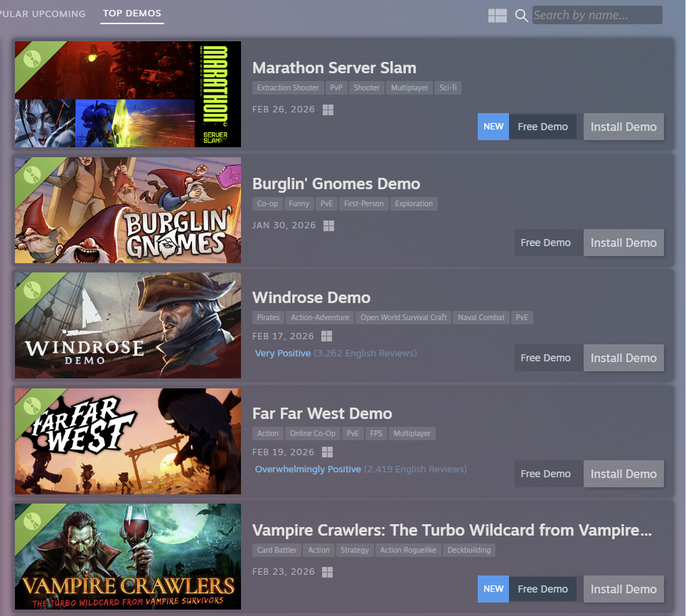Open the Windrose Demo thumbnail
The image size is (686, 616).
[x=128, y=326]
